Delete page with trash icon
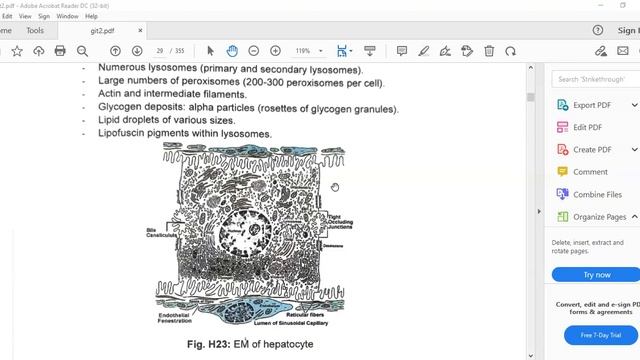 click(489, 51)
